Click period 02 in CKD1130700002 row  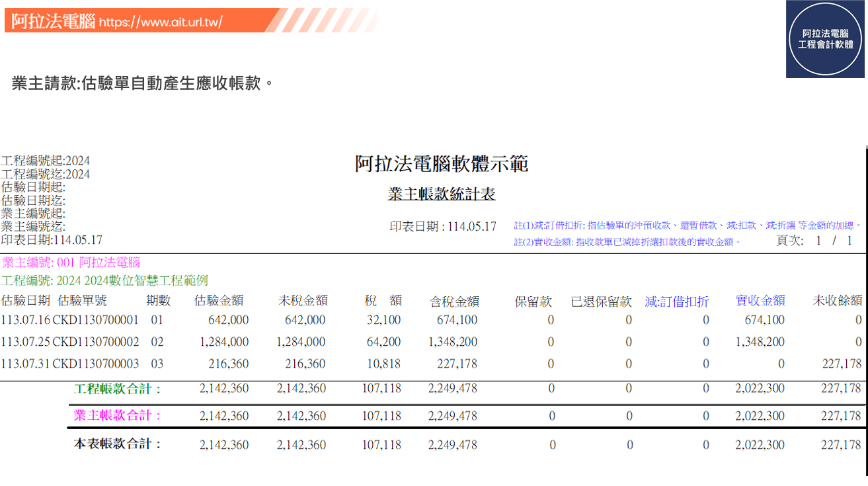[x=157, y=342]
